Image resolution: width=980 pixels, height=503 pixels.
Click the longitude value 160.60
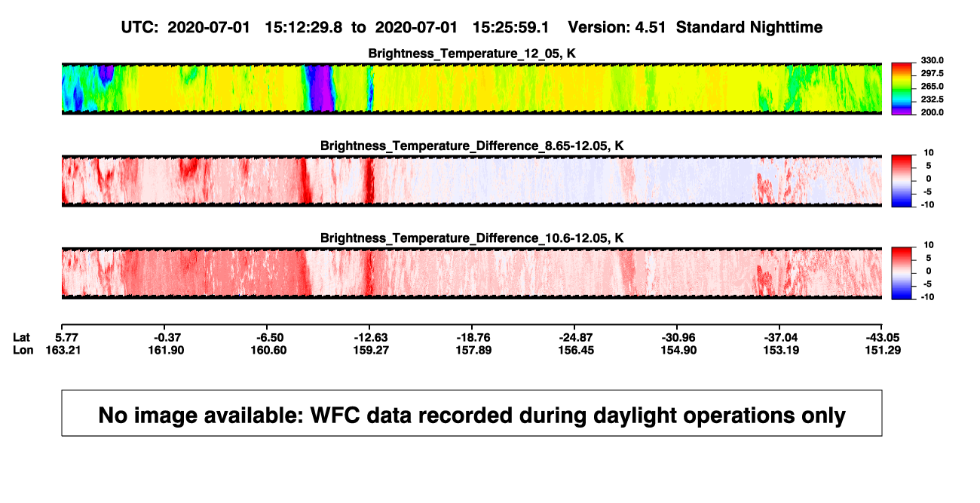coord(270,350)
